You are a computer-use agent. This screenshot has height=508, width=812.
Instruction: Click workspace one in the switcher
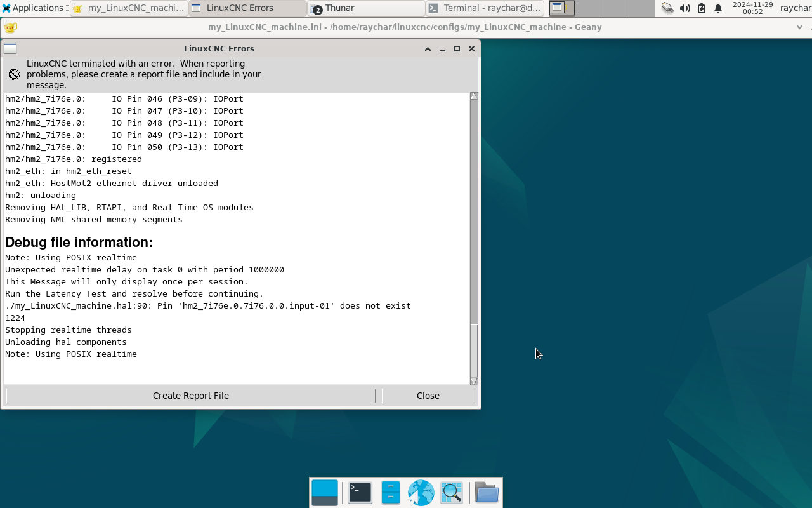tap(562, 8)
